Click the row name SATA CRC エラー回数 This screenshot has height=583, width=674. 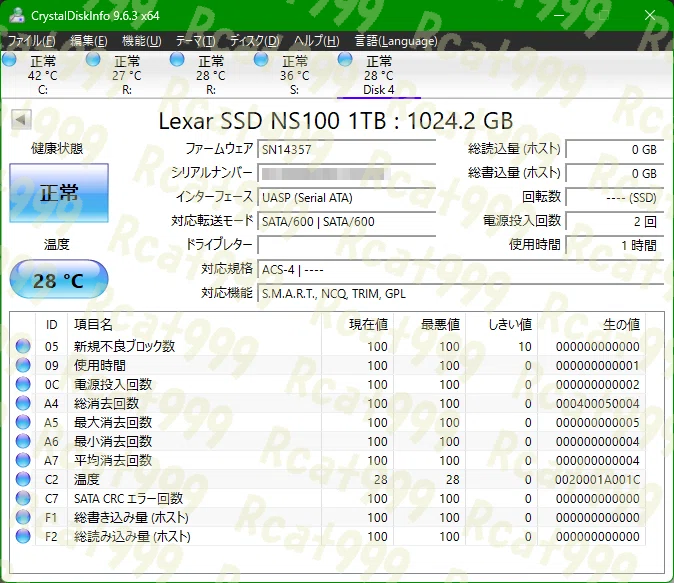pos(129,498)
